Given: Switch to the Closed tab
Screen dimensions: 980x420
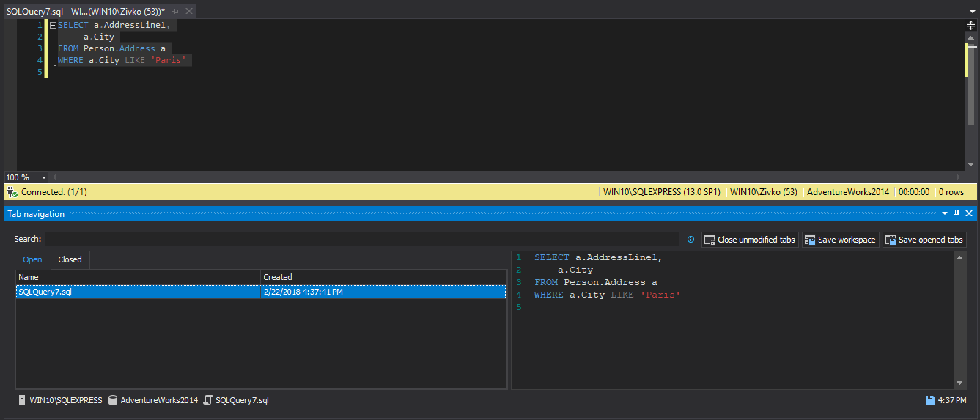Looking at the screenshot, I should coord(70,259).
